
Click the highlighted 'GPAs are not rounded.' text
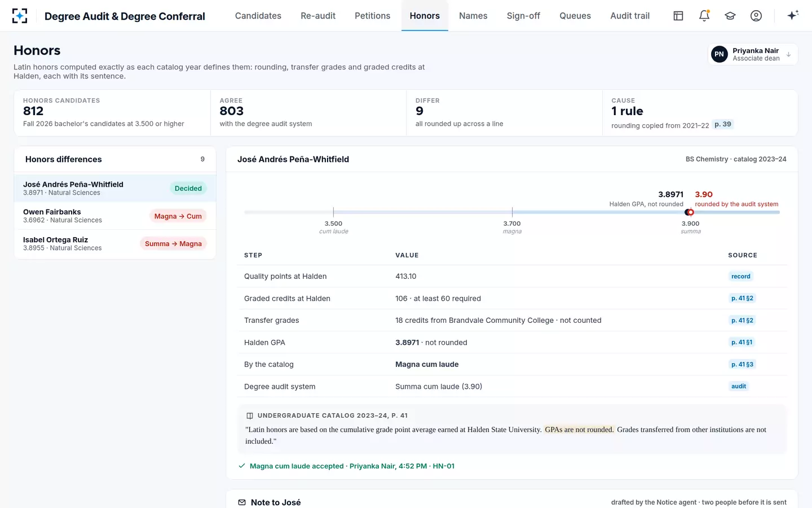coord(579,430)
